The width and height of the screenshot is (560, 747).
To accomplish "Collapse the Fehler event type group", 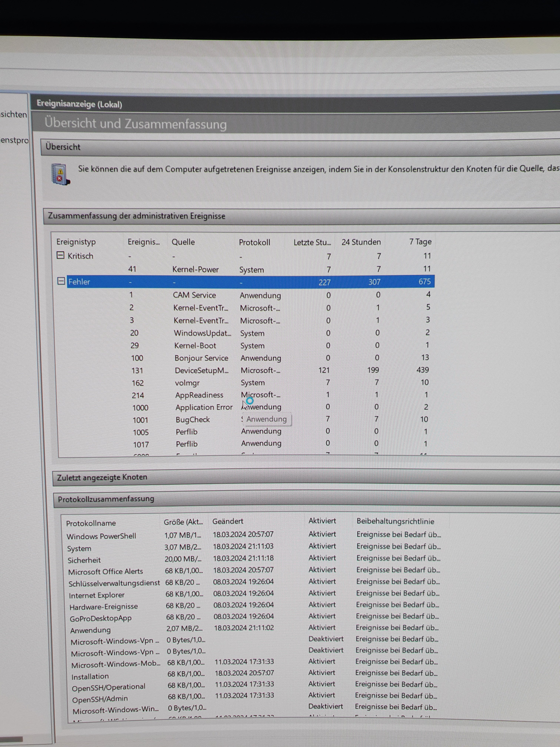I will click(x=61, y=281).
